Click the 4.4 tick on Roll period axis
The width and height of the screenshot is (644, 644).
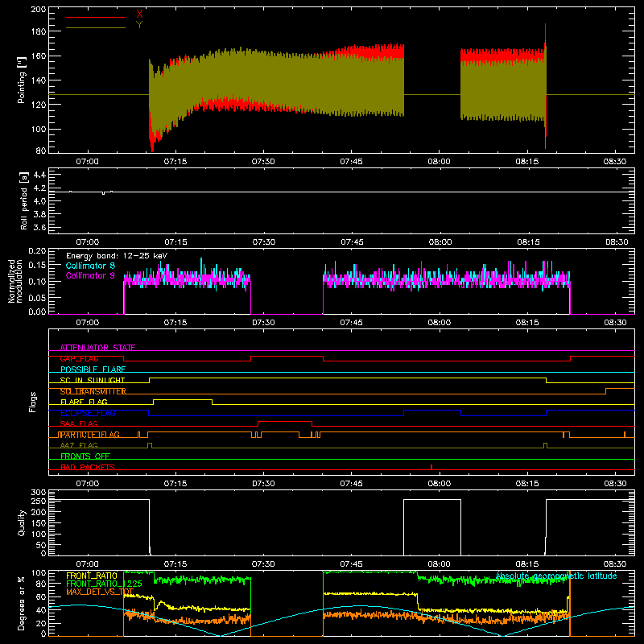pyautogui.click(x=39, y=175)
